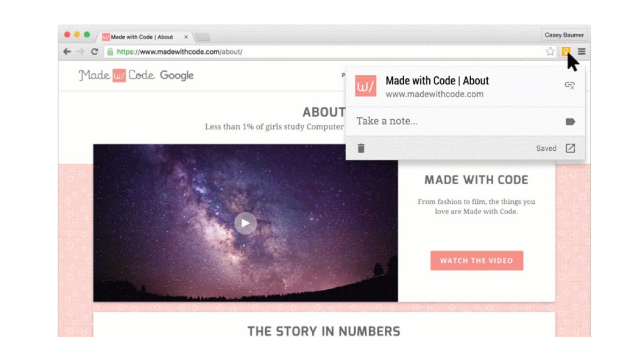Viewport: 644px width, 337px height.
Task: Open Casey Baumer profile dropdown
Action: [564, 35]
